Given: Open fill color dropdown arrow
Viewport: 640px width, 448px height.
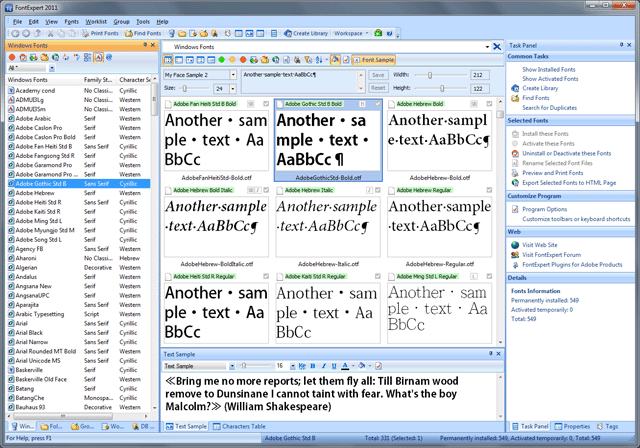Looking at the screenshot, I should 370,366.
